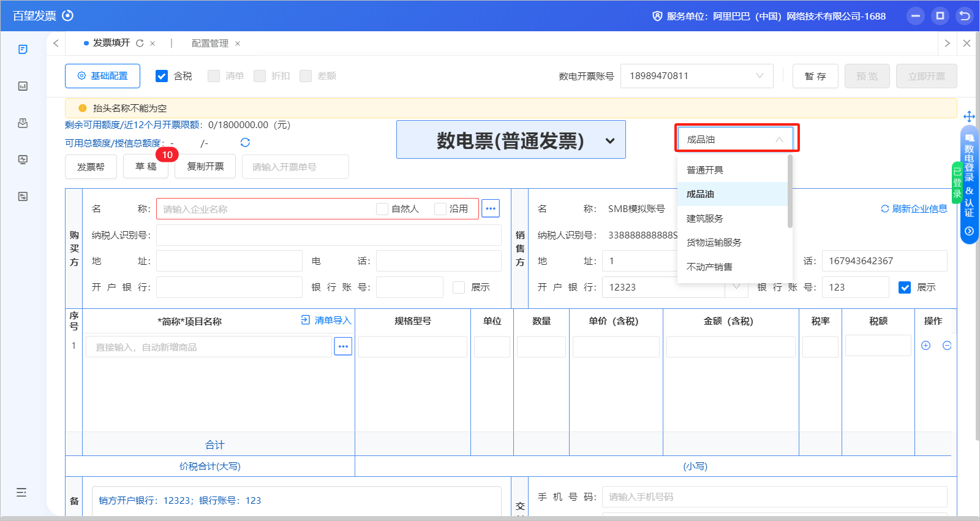Open the 发票帮 button

(x=91, y=167)
